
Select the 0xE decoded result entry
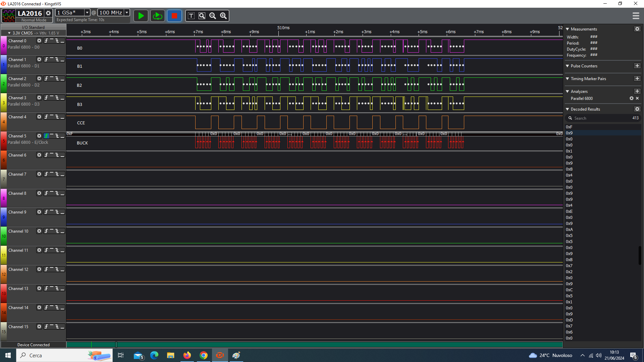pyautogui.click(x=603, y=212)
